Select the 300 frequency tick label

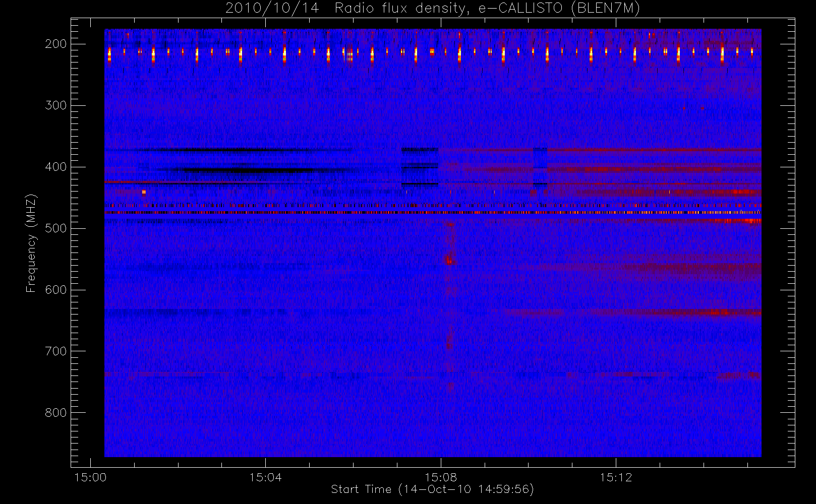(56, 105)
